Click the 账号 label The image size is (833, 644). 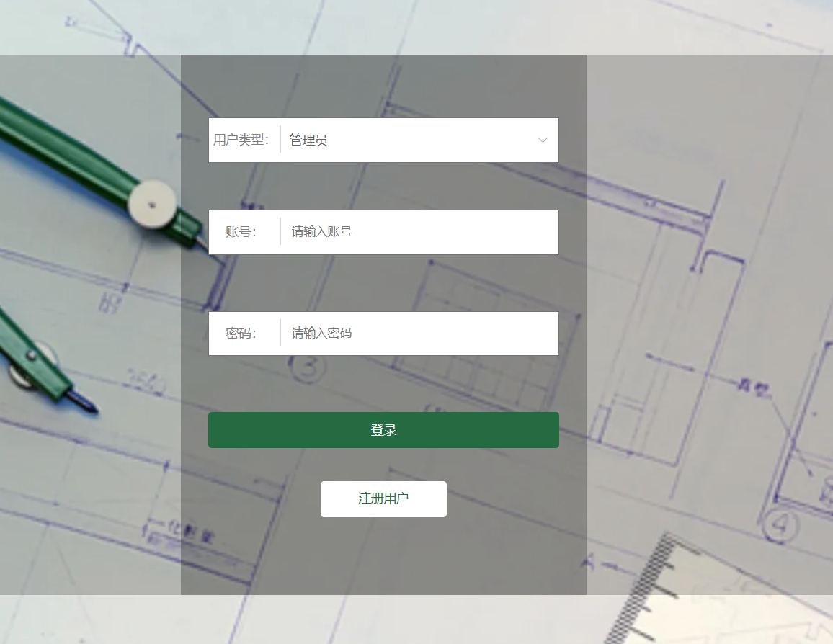pos(241,232)
